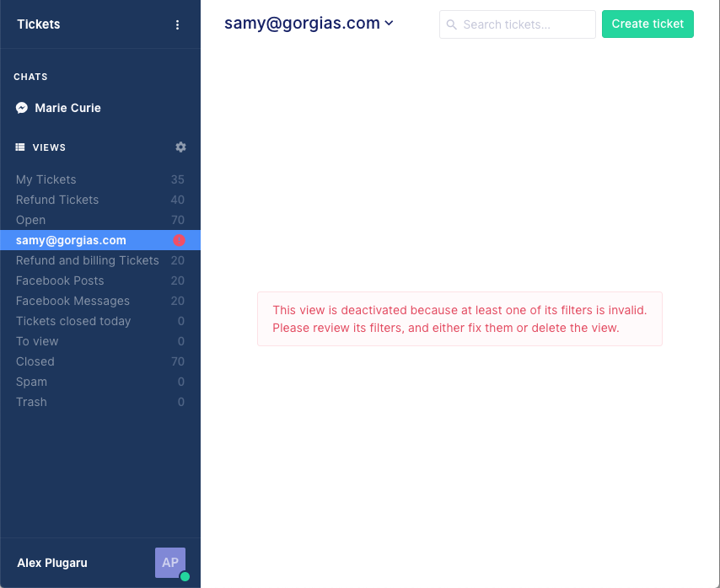Open the AP user avatar

[170, 563]
